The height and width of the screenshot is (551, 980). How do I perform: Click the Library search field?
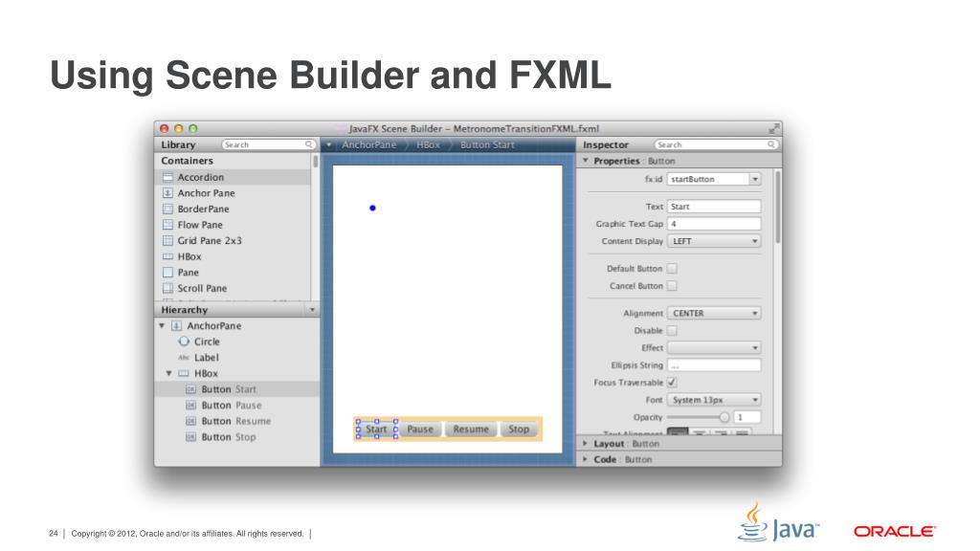click(268, 144)
